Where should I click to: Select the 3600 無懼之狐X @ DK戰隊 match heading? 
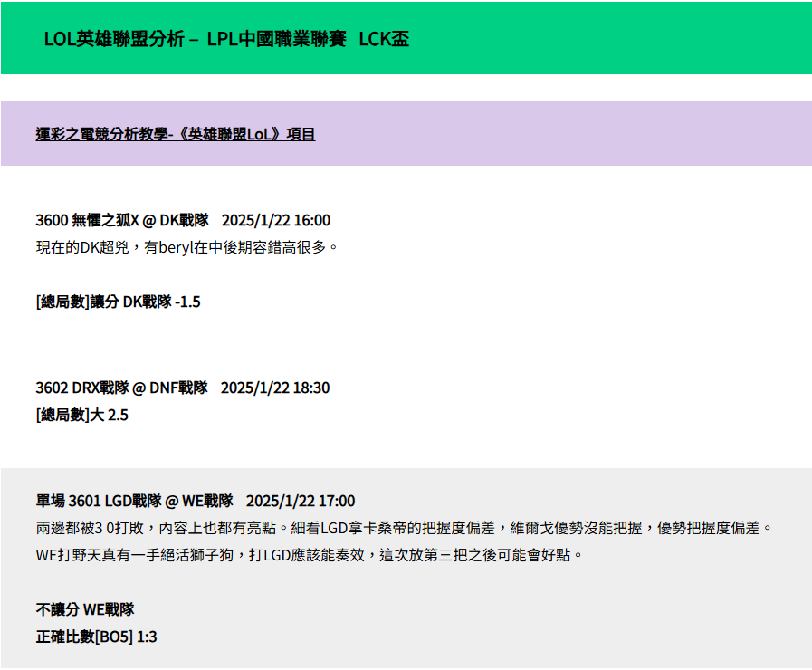click(183, 220)
